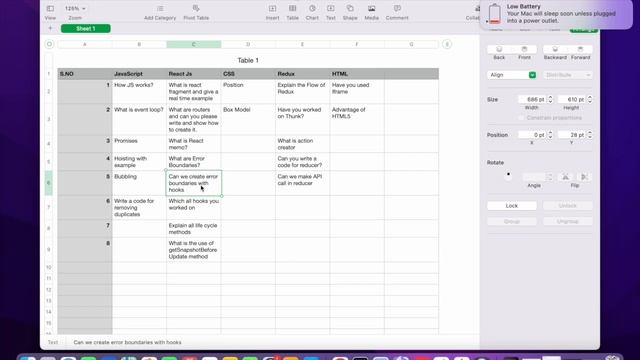This screenshot has height=360, width=640.
Task: Open the Media toolbar icon
Action: pyautogui.click(x=371, y=9)
